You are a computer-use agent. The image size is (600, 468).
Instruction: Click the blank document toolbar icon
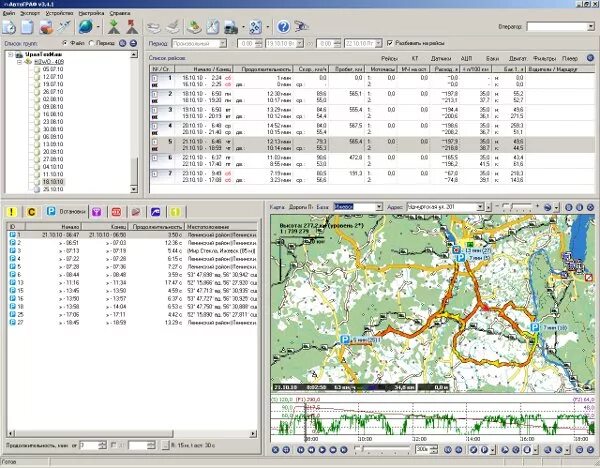click(28, 27)
